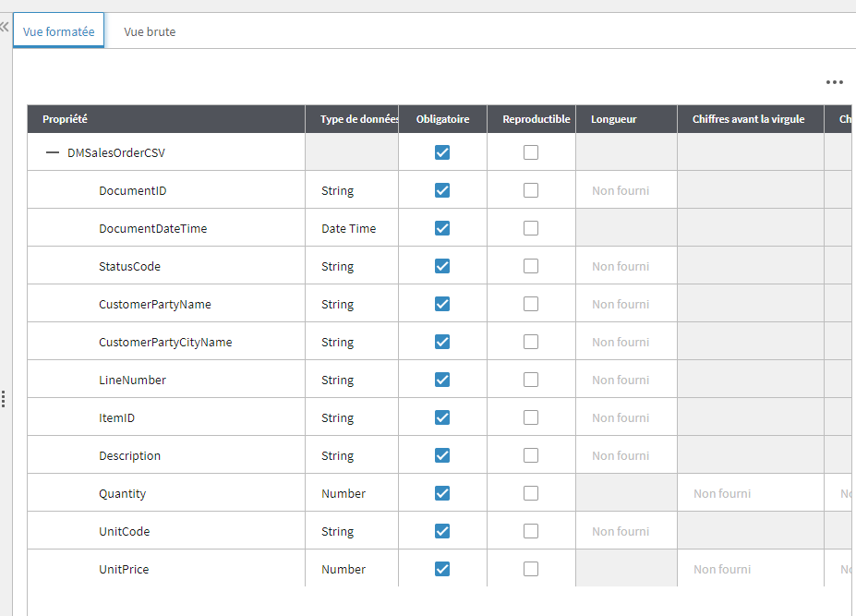Screen dimensions: 856x616
Task: Check Reproductible for CustomerPartyCityName
Action: pyautogui.click(x=531, y=342)
